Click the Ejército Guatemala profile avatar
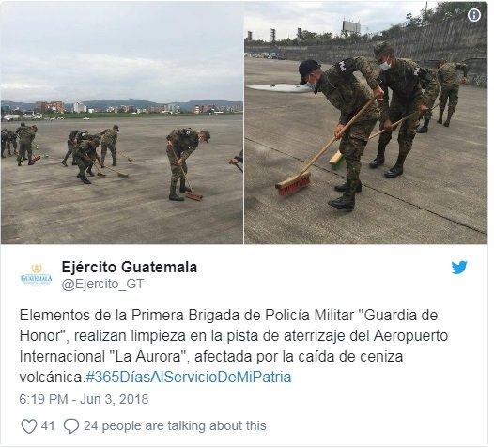The width and height of the screenshot is (494, 448). tap(37, 276)
